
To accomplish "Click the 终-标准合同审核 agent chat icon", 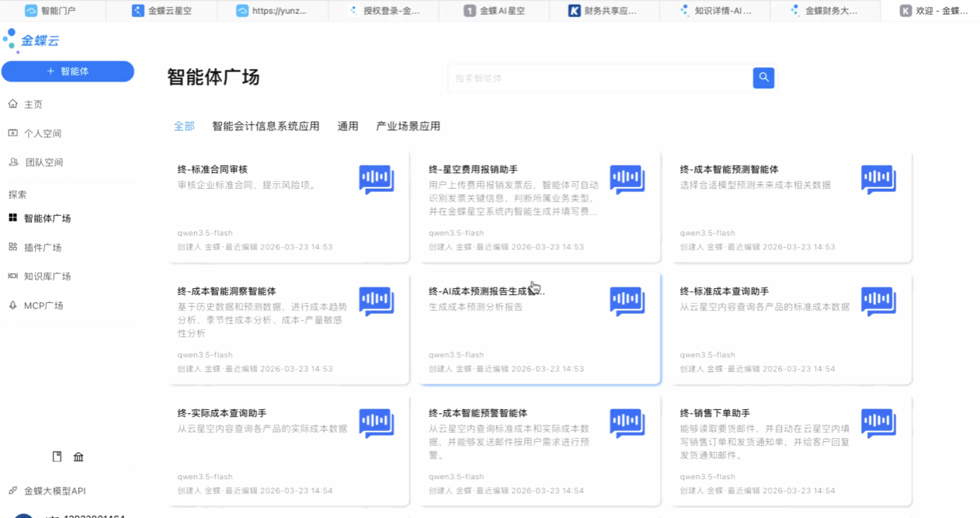I will coord(376,179).
